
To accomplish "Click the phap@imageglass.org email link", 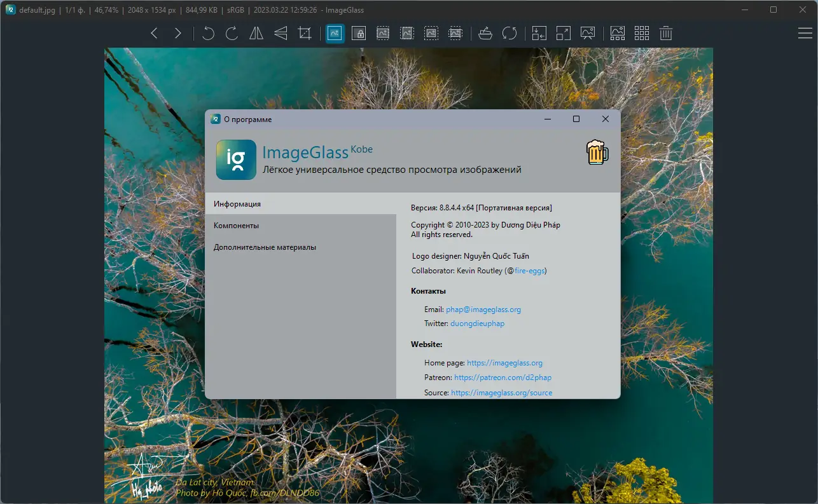I will 483,310.
